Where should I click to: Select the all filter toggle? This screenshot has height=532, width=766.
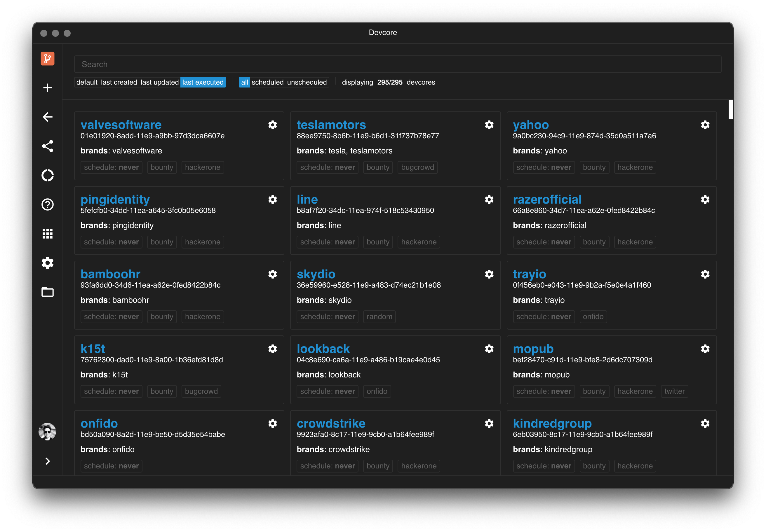[244, 82]
